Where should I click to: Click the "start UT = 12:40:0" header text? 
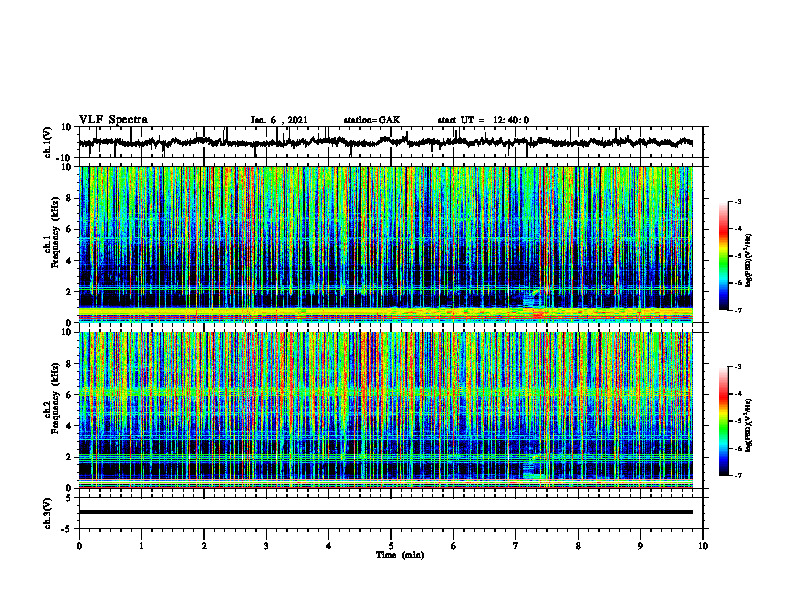click(483, 120)
